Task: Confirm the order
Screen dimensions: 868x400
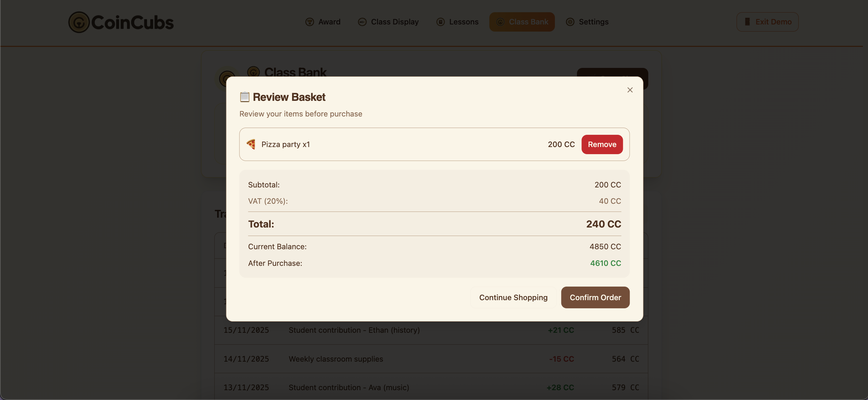Action: point(595,297)
